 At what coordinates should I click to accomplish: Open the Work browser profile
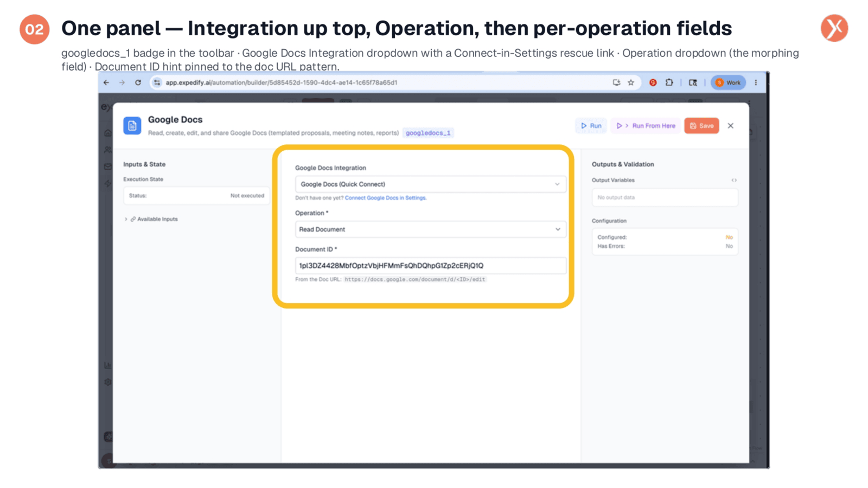pos(728,82)
